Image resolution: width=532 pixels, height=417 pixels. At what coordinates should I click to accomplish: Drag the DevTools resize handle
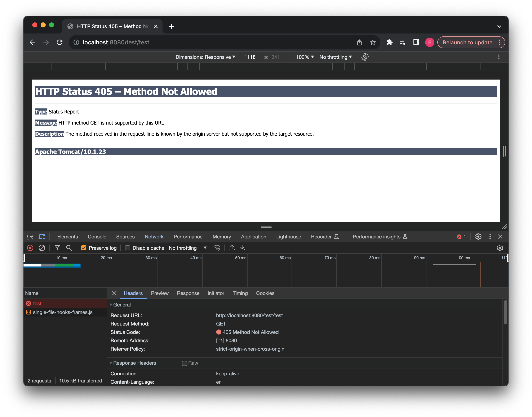point(266,227)
